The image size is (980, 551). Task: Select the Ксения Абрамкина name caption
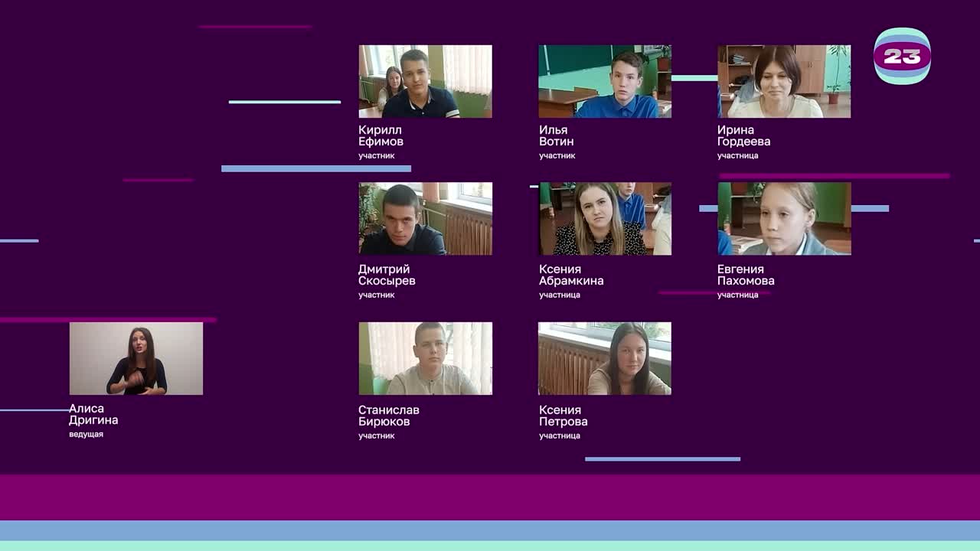571,275
